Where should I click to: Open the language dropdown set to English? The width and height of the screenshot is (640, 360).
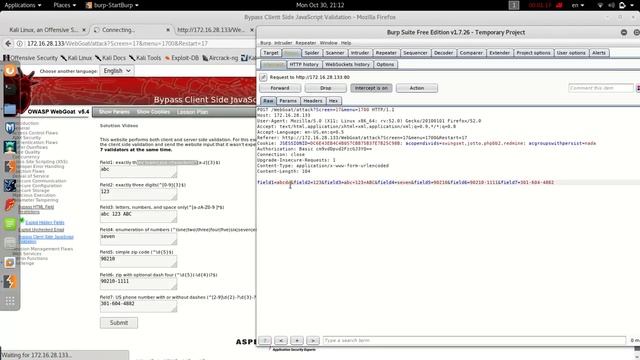point(117,71)
